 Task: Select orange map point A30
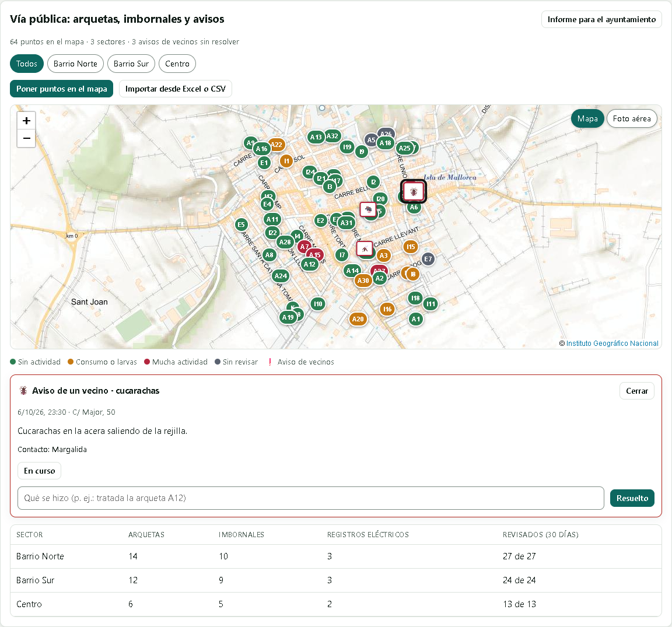(x=363, y=281)
